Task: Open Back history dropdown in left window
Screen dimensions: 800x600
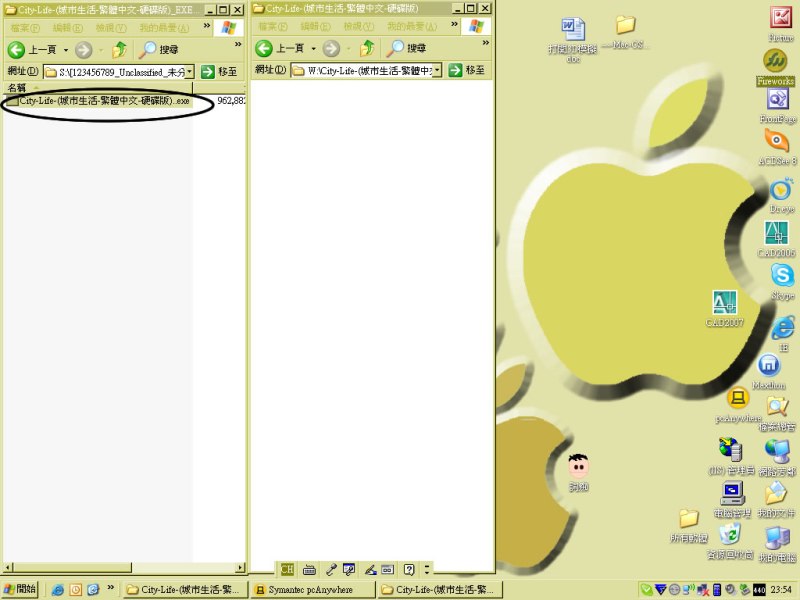Action: point(66,50)
